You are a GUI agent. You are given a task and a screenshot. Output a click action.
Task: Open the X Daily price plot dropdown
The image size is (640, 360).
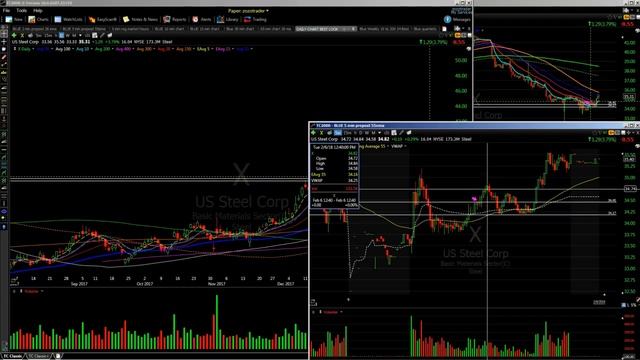coord(25,49)
